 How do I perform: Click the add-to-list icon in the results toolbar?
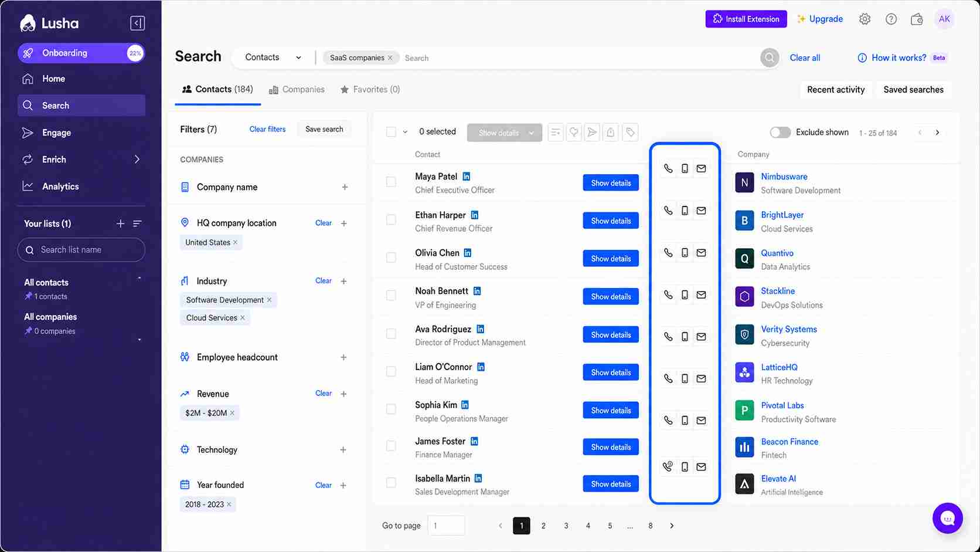pyautogui.click(x=556, y=133)
